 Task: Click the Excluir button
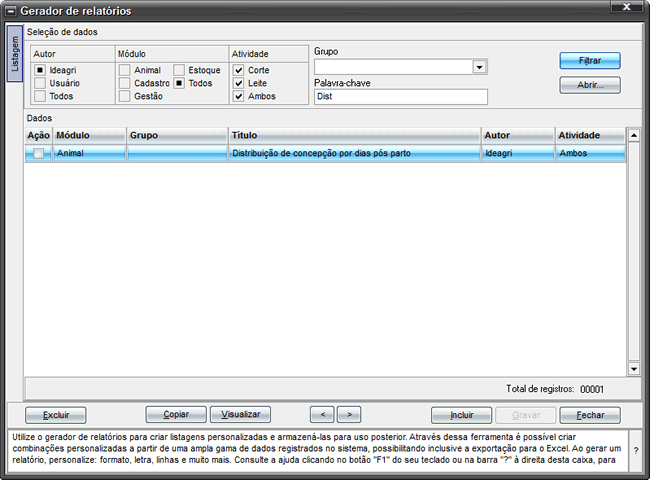56,415
